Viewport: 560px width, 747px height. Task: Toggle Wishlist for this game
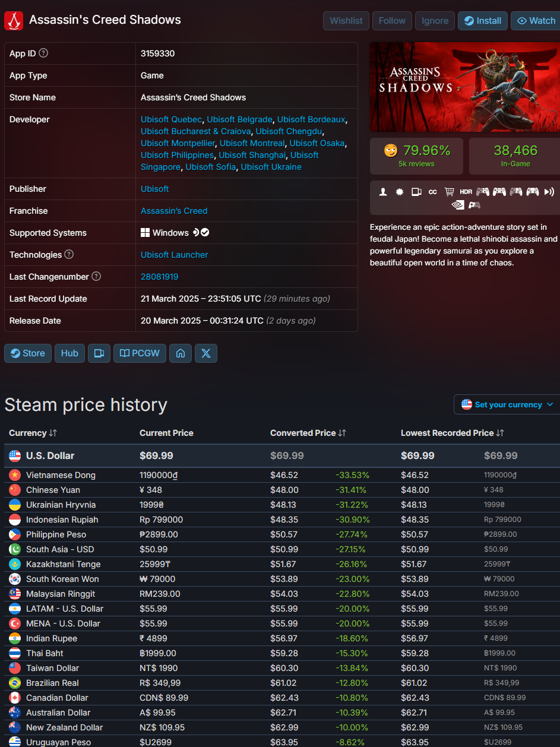(x=346, y=21)
